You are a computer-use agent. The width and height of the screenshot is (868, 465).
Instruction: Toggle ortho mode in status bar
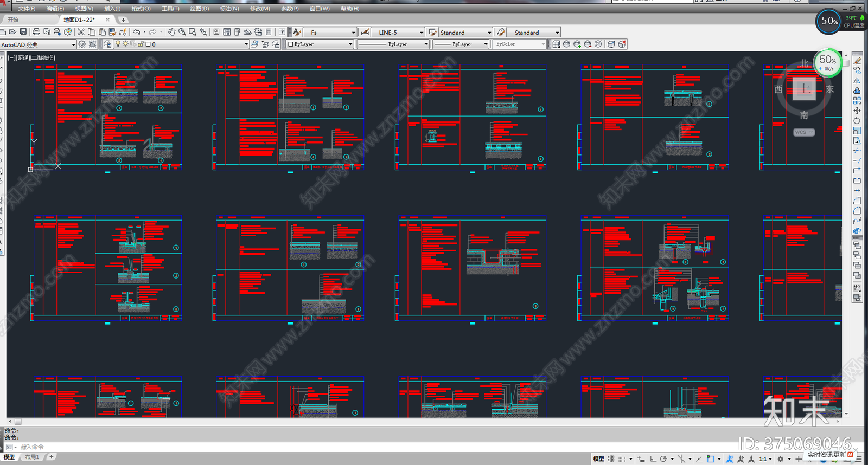click(653, 458)
